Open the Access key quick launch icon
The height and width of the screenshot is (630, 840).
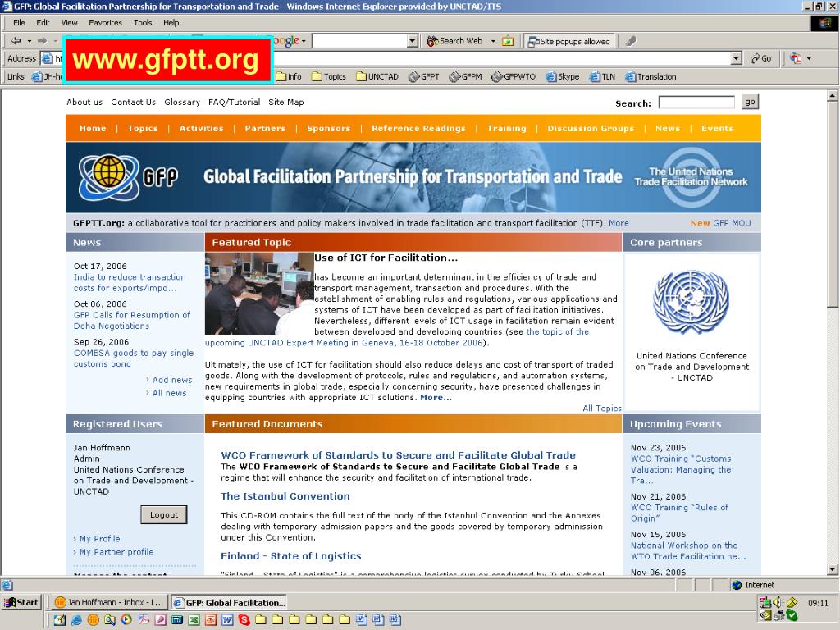click(x=160, y=620)
